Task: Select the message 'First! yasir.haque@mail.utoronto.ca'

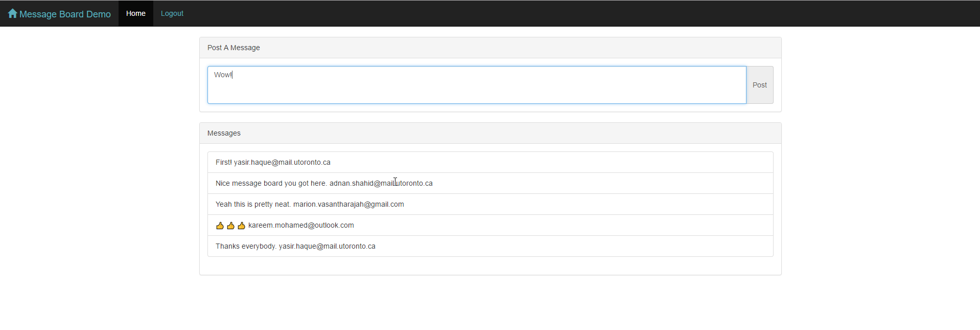Action: click(491, 162)
